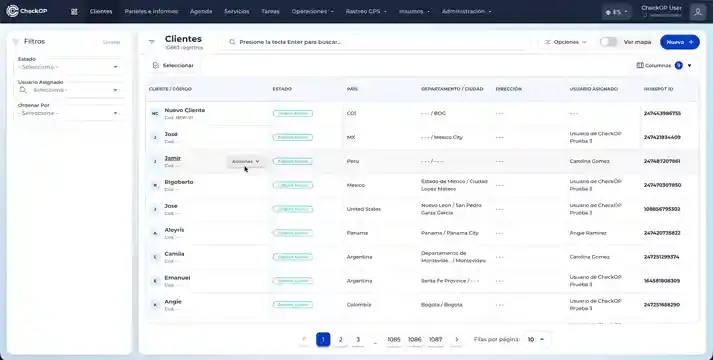Click Hubspot ID 247487207861
Image resolution: width=713 pixels, height=360 pixels.
tap(662, 161)
